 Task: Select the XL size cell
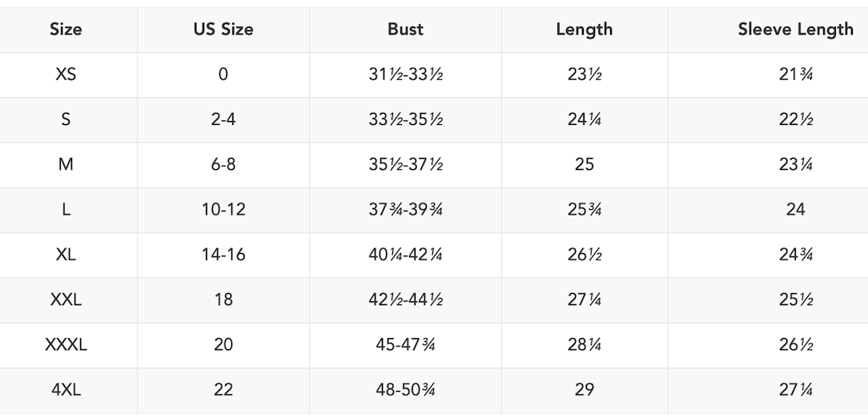click(66, 255)
